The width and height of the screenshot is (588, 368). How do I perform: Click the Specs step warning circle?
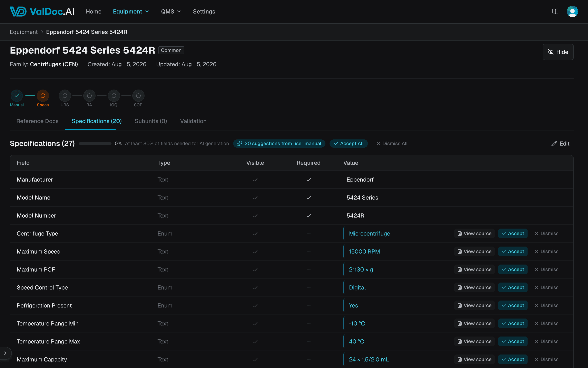pyautogui.click(x=43, y=96)
